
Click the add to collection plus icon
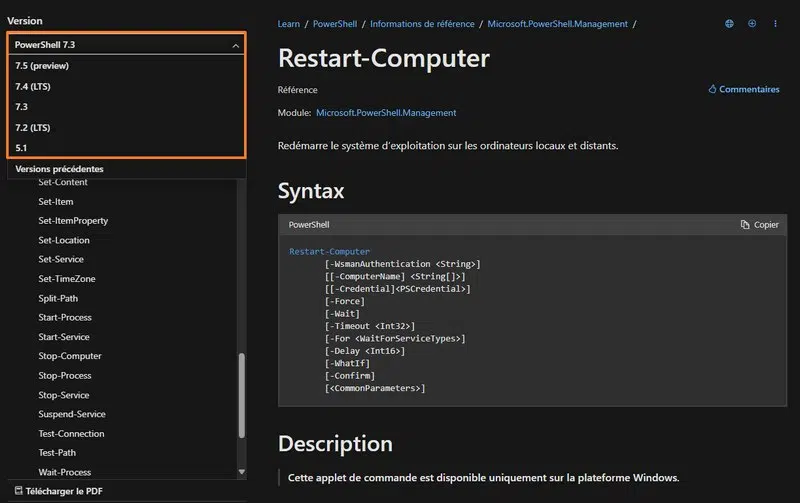coord(752,24)
